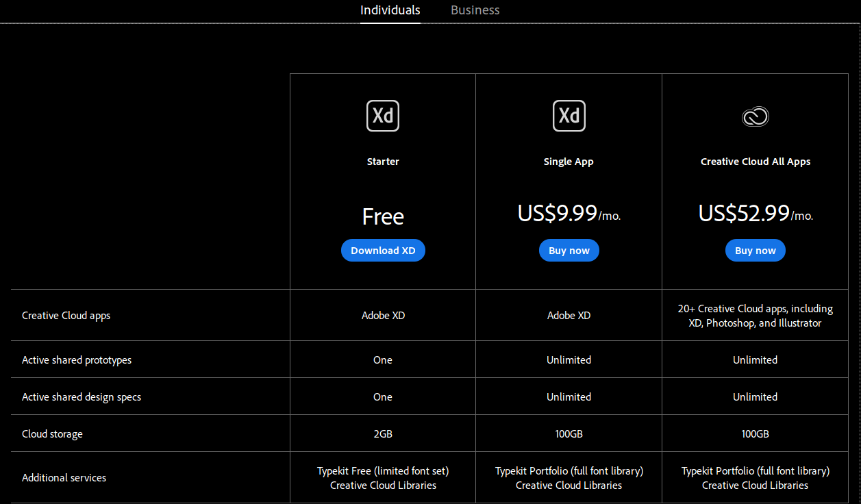Select the Active shared design specs label
The height and width of the screenshot is (504, 861).
click(82, 397)
